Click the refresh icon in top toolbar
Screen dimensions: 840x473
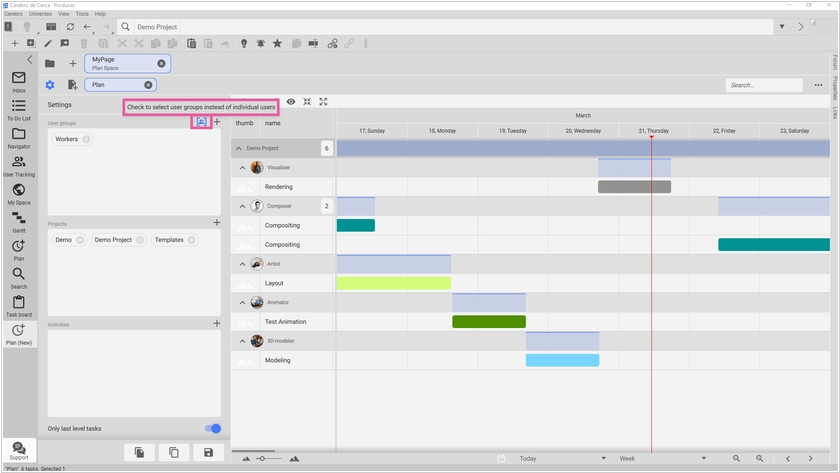70,27
